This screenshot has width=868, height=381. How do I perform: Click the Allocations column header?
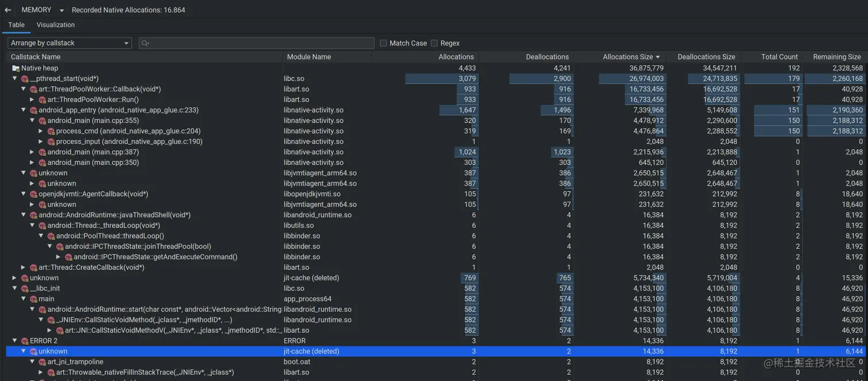point(456,56)
